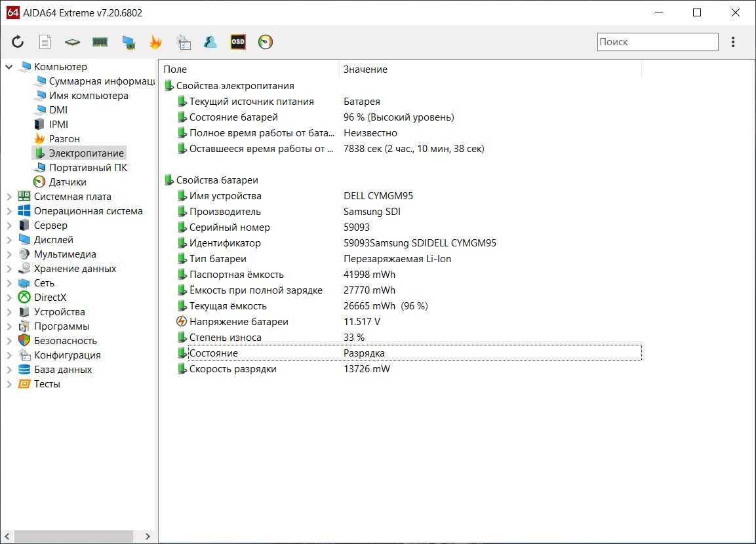Viewport: 756px width, 544px height.
Task: Open the three-dot main menu
Action: point(733,42)
